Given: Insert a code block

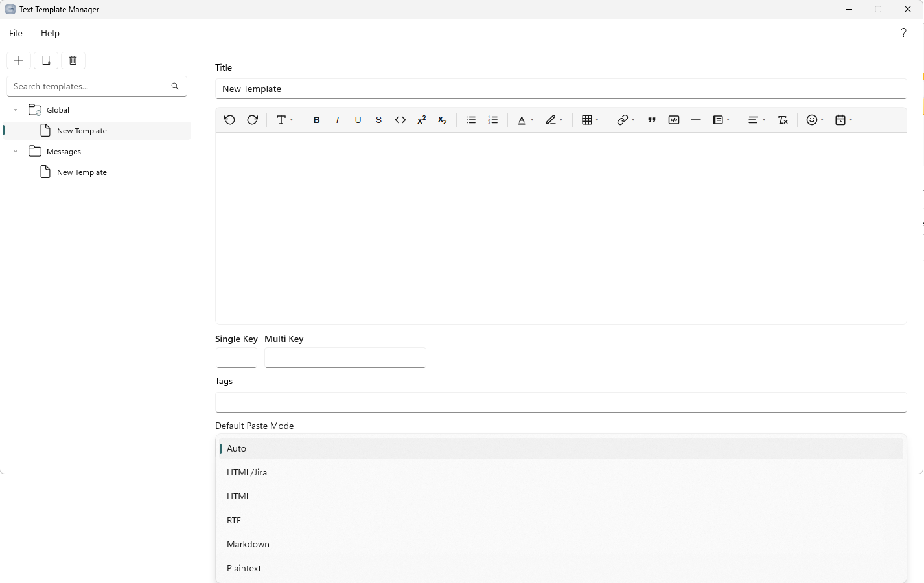Looking at the screenshot, I should (674, 120).
